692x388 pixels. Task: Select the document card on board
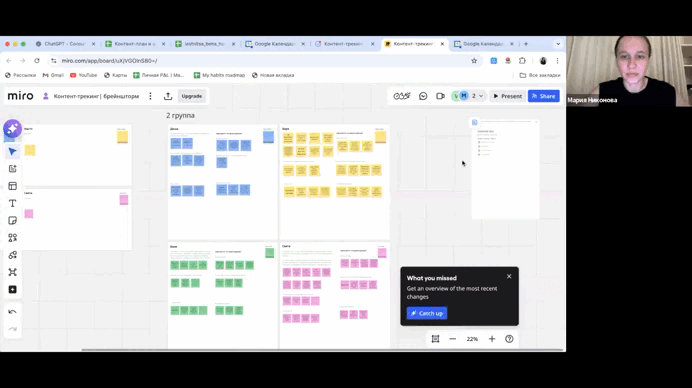(x=505, y=169)
